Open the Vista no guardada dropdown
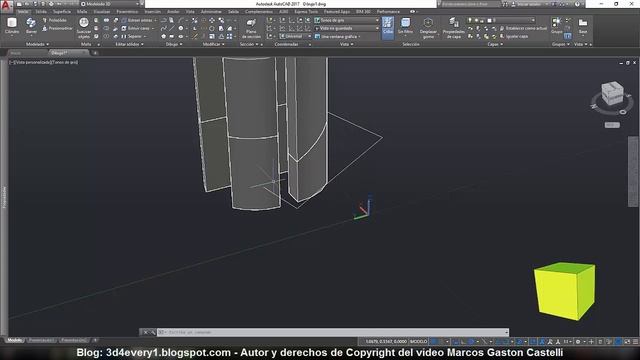The width and height of the screenshot is (640, 360). pyautogui.click(x=347, y=28)
